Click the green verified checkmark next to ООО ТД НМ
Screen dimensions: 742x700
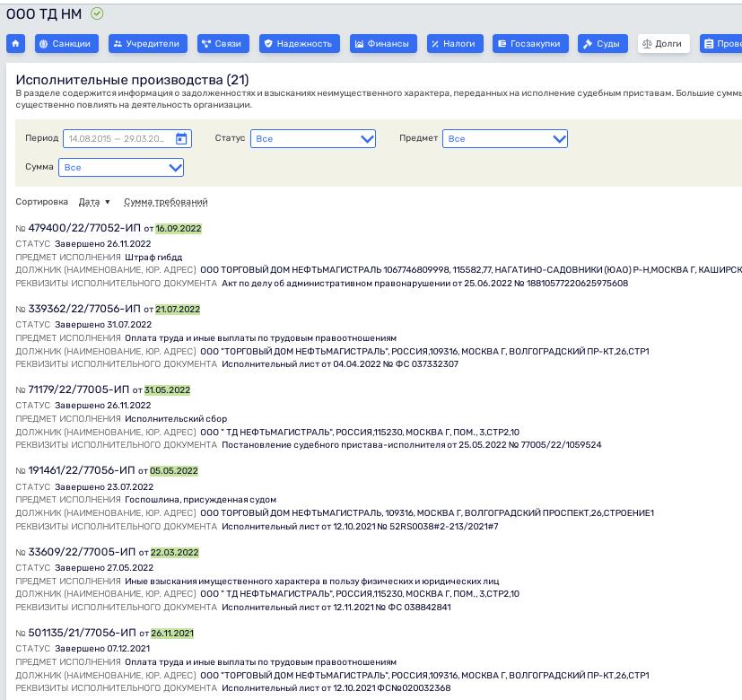97,13
